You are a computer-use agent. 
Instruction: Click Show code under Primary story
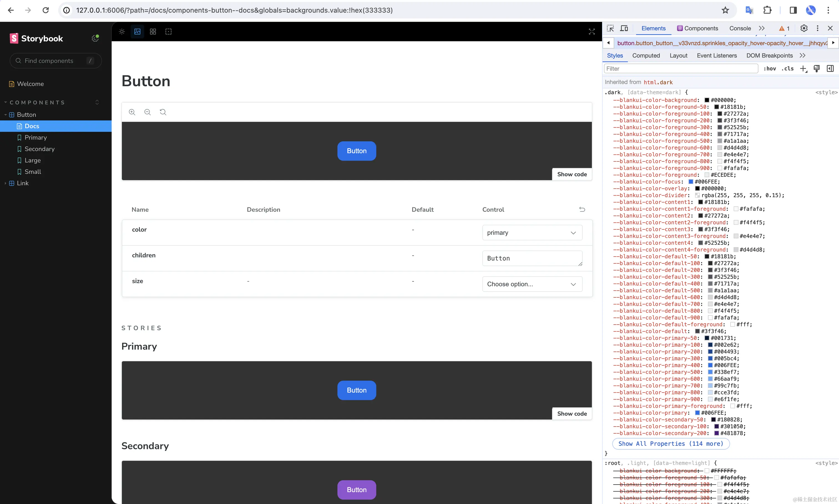(x=572, y=414)
